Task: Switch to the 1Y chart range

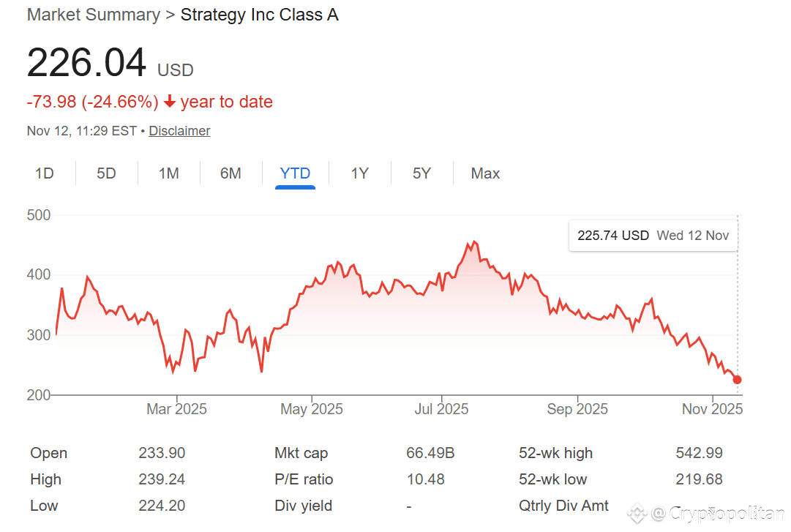Action: (x=359, y=173)
